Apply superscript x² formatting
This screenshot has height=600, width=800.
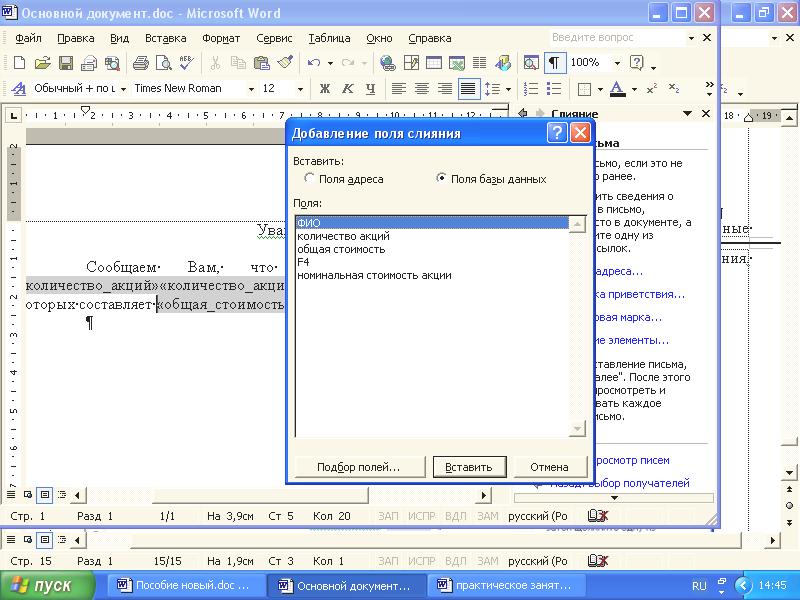tap(652, 89)
